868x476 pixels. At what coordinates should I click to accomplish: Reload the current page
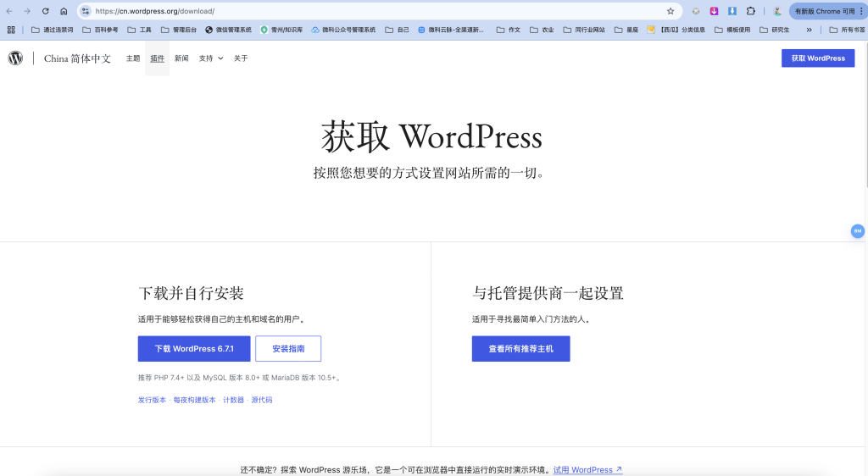coord(46,11)
